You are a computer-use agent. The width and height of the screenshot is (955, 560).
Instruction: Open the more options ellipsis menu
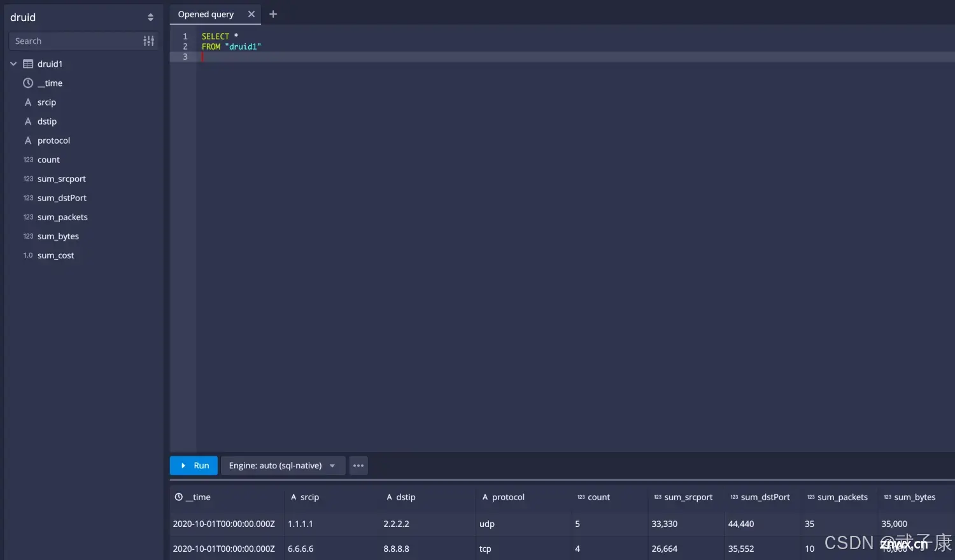(x=358, y=465)
